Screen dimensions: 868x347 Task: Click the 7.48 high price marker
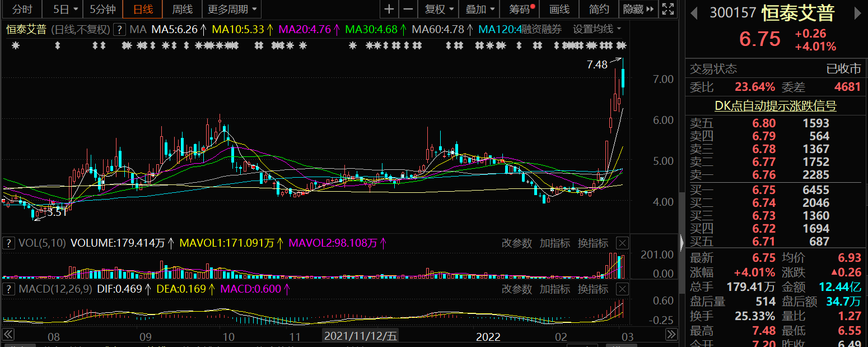point(597,64)
